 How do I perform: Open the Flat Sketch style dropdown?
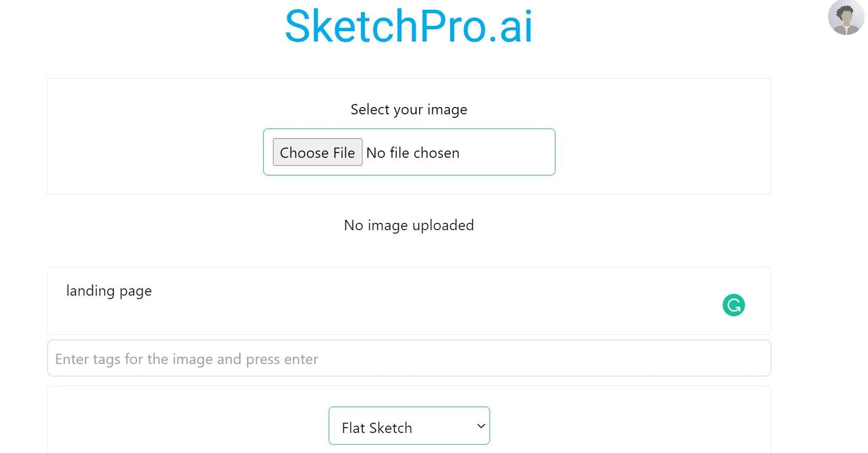pyautogui.click(x=408, y=426)
